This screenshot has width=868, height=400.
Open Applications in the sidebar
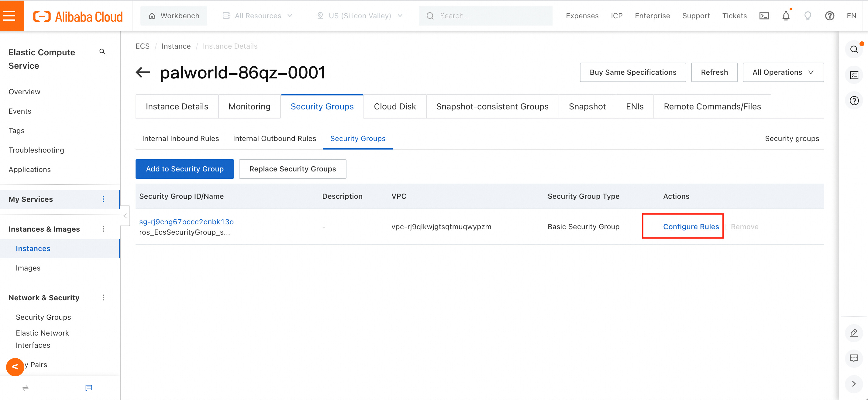[30, 170]
